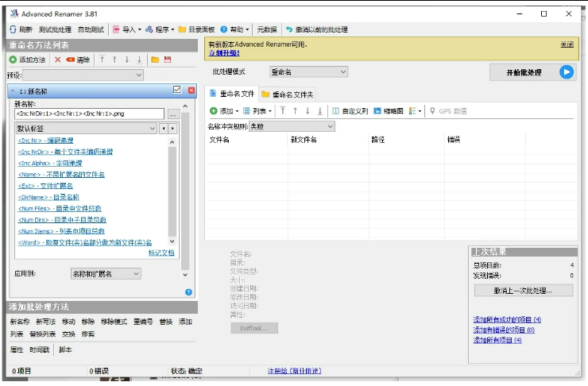Add the 新名称 batch method
Screen dimensions: 588x386
pos(20,322)
